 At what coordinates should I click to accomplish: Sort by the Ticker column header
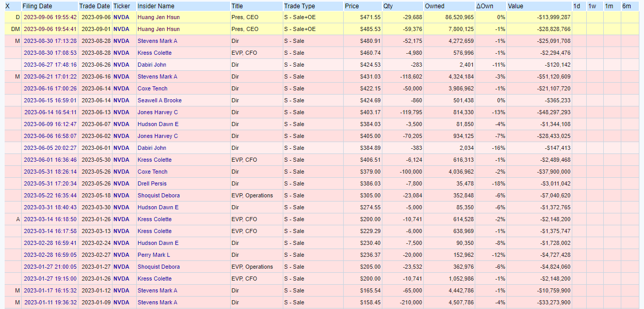pyautogui.click(x=121, y=6)
